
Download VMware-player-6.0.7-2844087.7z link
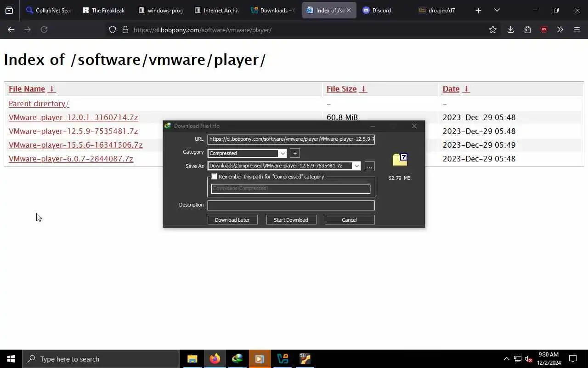pos(71,159)
